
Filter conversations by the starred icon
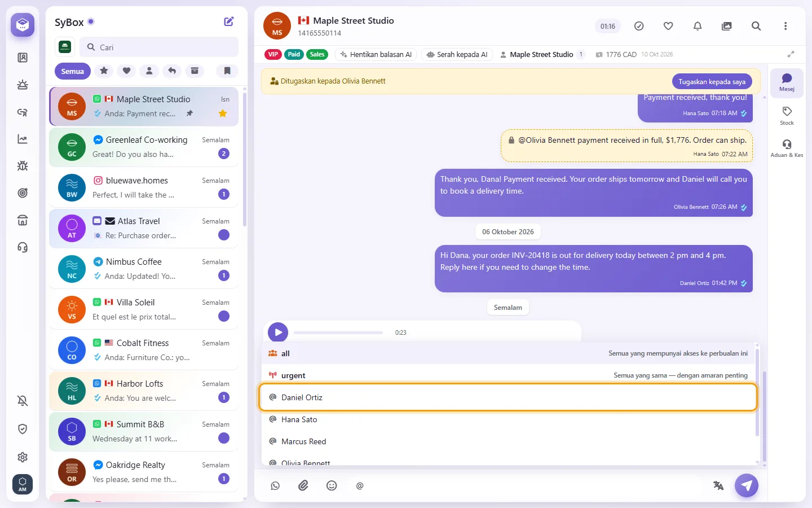tap(104, 71)
